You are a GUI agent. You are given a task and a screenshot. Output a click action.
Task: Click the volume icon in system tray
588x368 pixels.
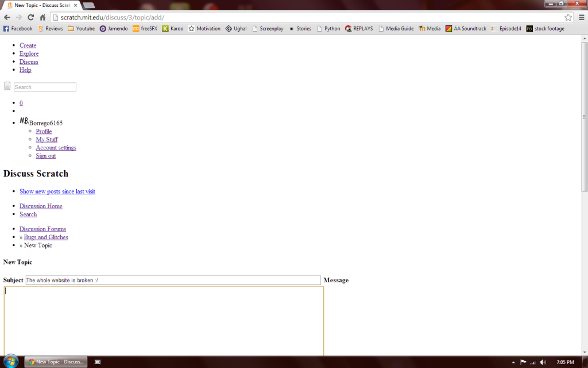[x=542, y=362]
